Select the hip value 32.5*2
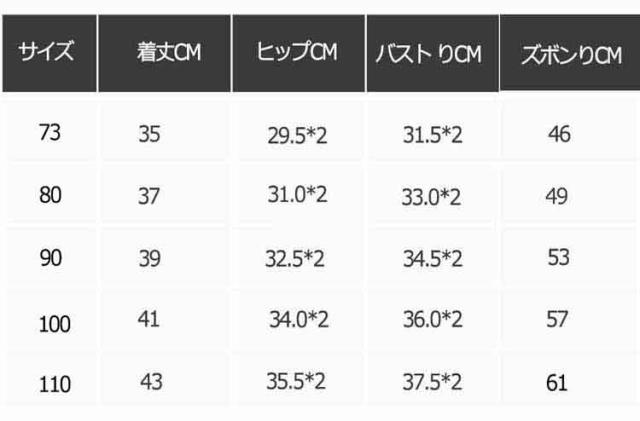 pos(292,258)
